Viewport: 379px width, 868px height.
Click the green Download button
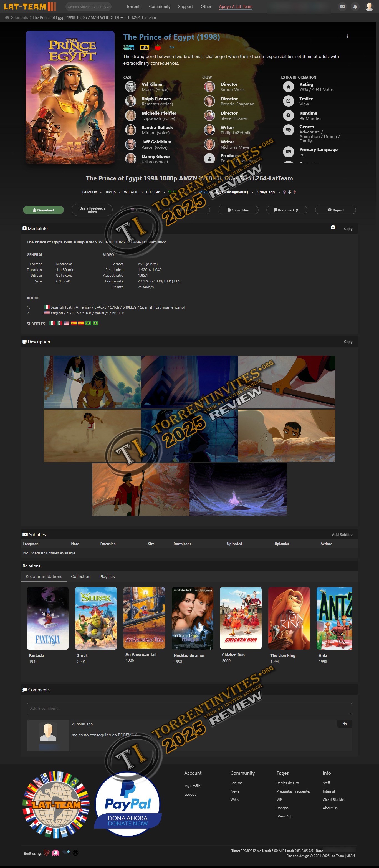point(43,210)
